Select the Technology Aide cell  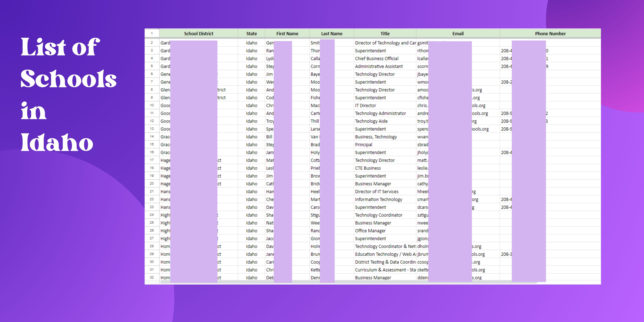coord(371,121)
